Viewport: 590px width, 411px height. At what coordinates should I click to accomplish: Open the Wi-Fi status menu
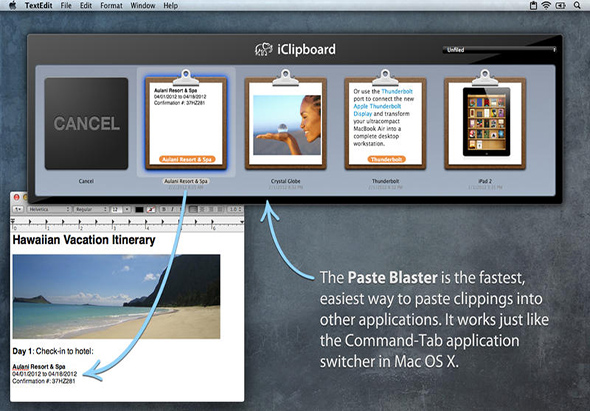(546, 5)
